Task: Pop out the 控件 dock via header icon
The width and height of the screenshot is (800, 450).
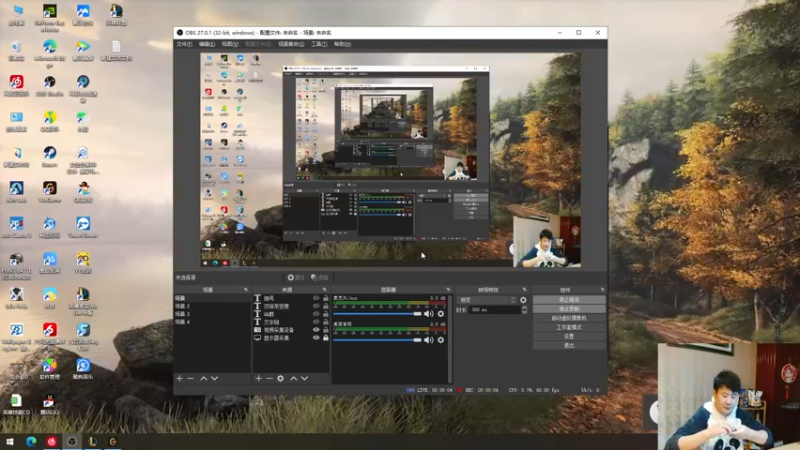Action: (603, 290)
